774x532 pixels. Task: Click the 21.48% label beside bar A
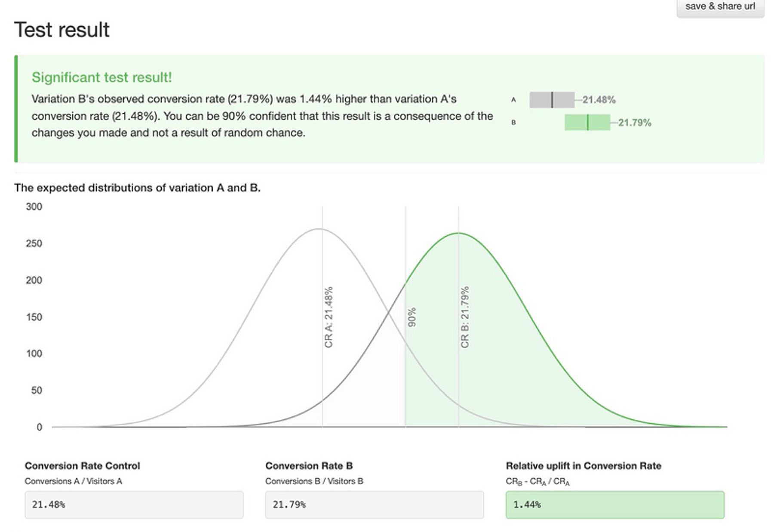(599, 100)
